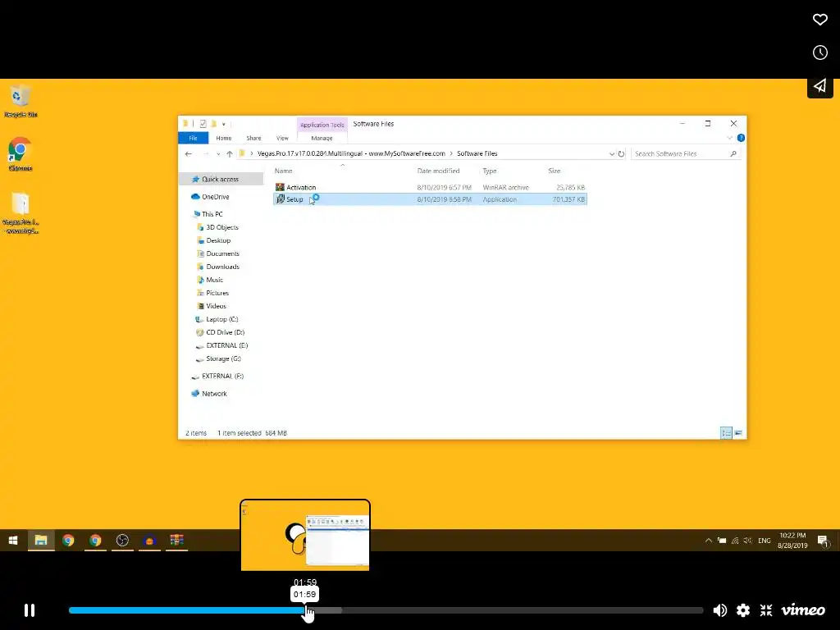Open 3D Objects folder in sidebar
840x630 pixels.
click(222, 228)
